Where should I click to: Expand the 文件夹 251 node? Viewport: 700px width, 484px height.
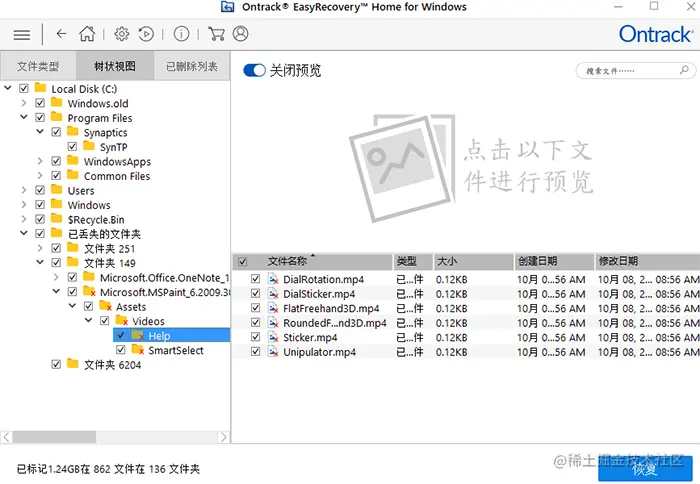click(x=40, y=248)
